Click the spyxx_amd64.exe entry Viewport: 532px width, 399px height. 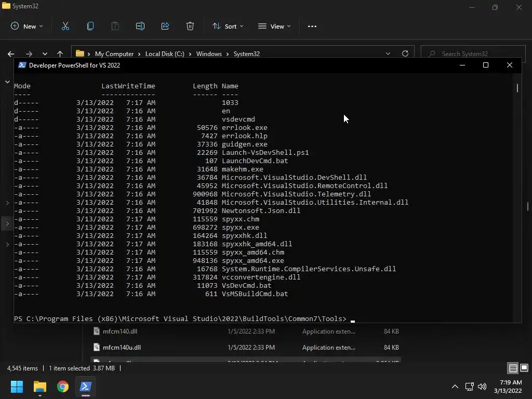253,261
